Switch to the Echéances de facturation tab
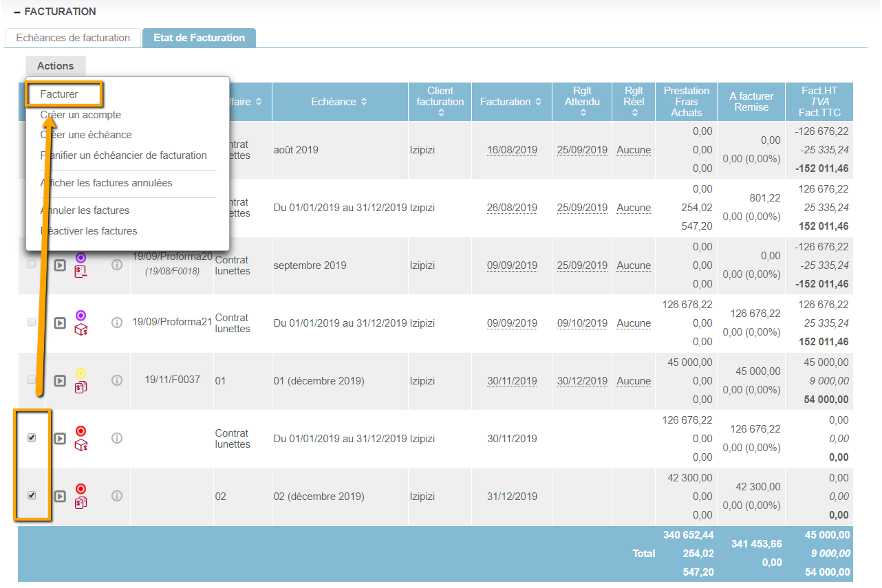The height and width of the screenshot is (588, 882). tap(73, 38)
